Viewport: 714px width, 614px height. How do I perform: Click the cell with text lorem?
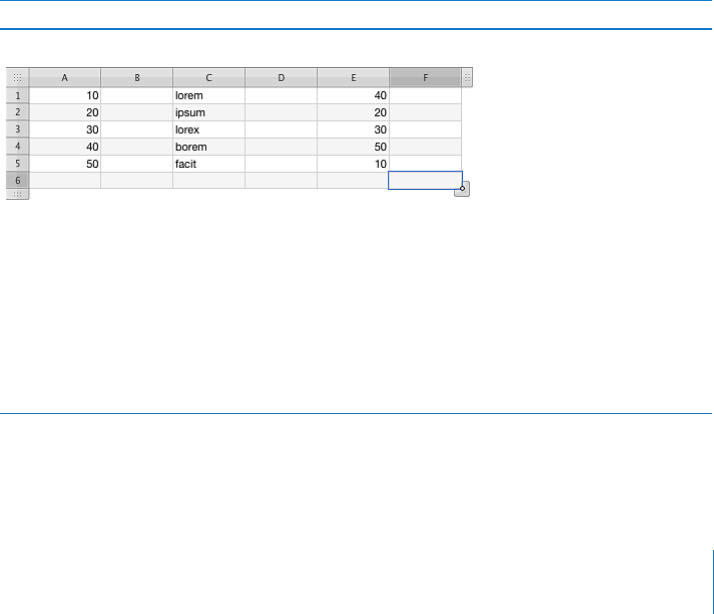pos(209,96)
